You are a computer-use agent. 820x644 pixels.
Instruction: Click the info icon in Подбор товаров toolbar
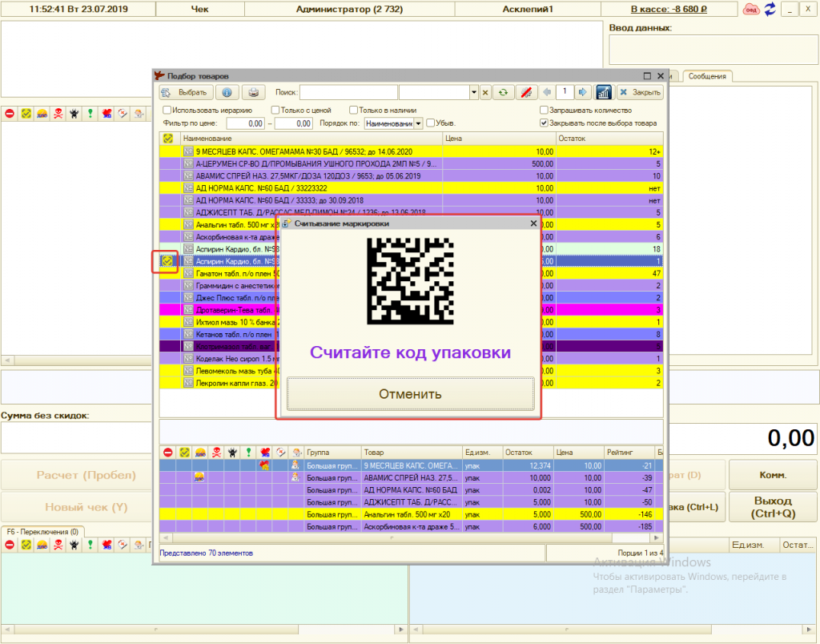[x=227, y=92]
